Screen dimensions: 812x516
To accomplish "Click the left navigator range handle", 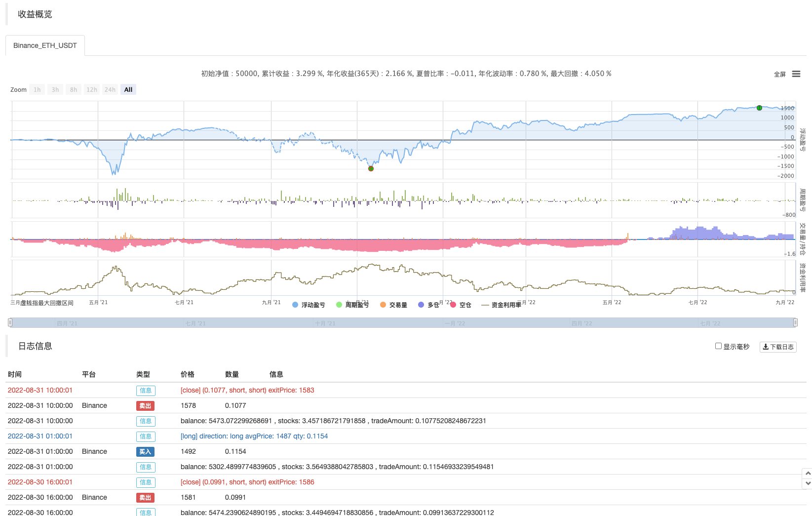I will [x=10, y=322].
